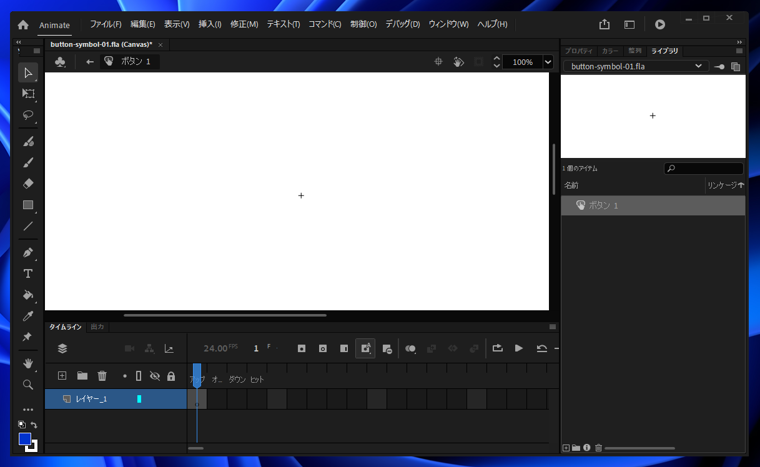The width and height of the screenshot is (760, 467).
Task: Select the Zoom magnifier tool
Action: tap(28, 385)
